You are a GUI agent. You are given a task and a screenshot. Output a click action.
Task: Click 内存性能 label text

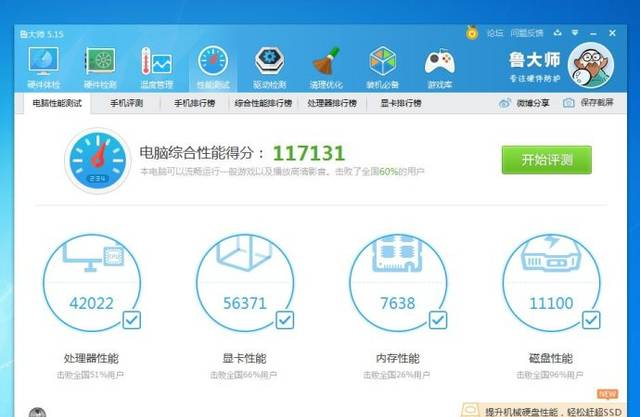(x=398, y=358)
